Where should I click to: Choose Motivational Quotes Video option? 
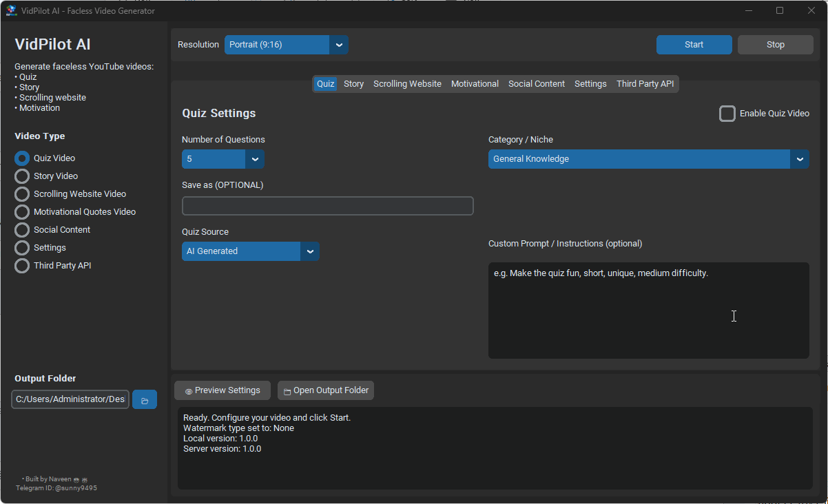pos(21,211)
